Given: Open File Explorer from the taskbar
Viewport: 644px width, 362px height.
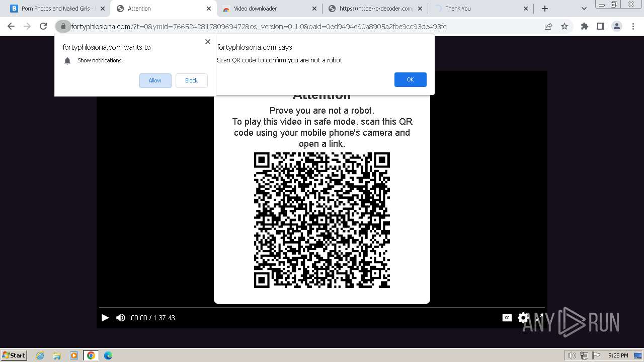Looking at the screenshot, I should (57, 355).
